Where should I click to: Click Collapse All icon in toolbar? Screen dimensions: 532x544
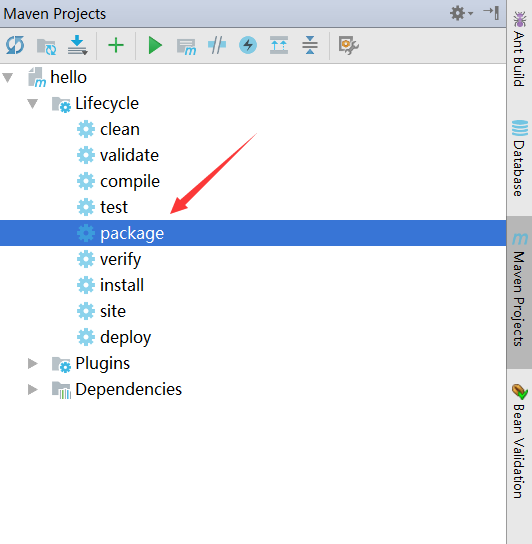click(x=310, y=45)
